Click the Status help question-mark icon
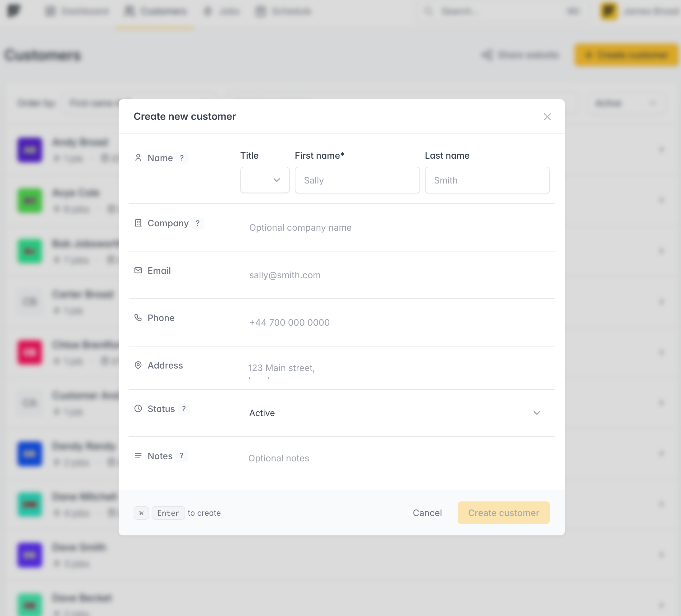This screenshot has width=681, height=616. 184,409
